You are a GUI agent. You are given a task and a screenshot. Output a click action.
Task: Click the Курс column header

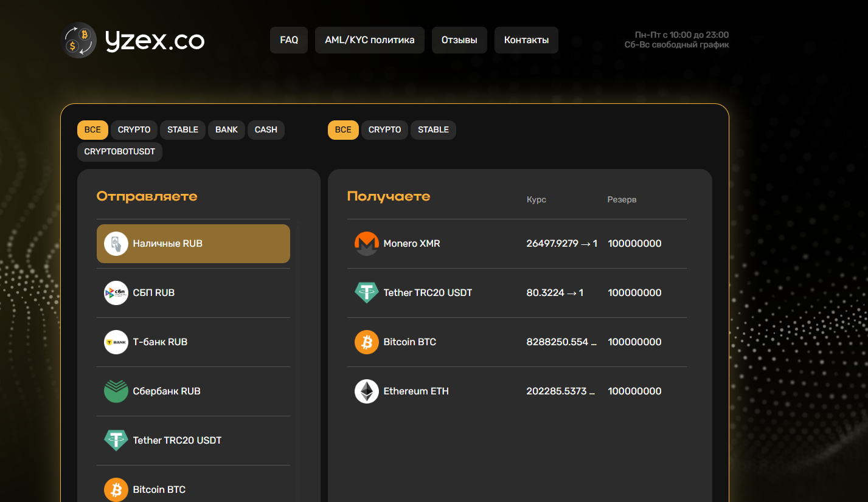pos(536,200)
